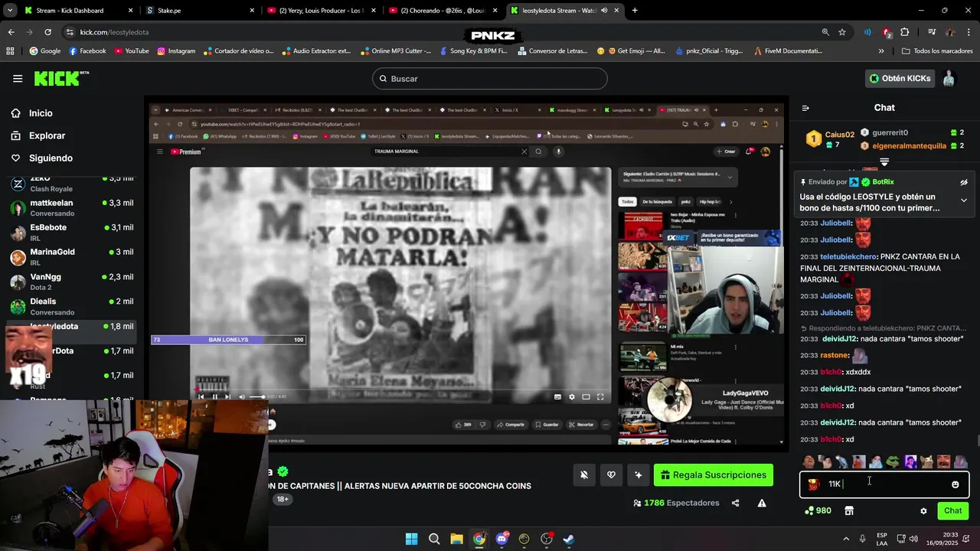Click teletubiekchero username in chat
Screen dimensions: 980x551
849,256
